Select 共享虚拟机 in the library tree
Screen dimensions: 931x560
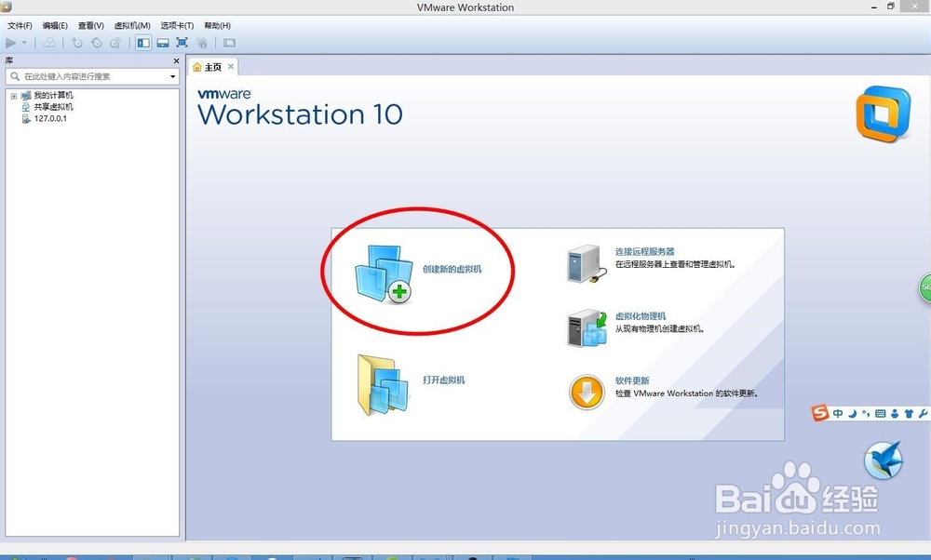53,107
